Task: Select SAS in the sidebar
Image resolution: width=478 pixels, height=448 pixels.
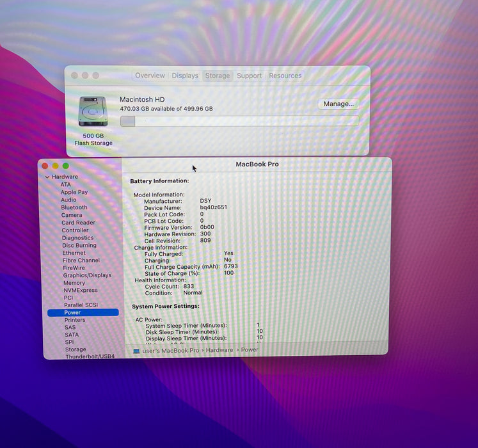Action: (x=70, y=327)
